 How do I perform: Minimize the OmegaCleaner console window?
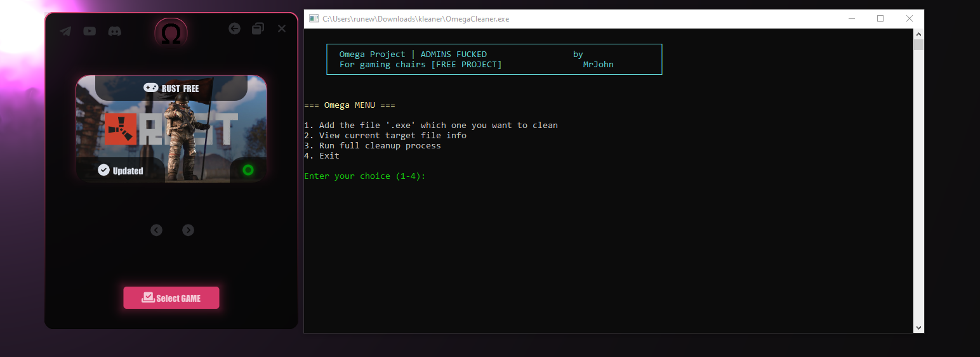(x=851, y=19)
